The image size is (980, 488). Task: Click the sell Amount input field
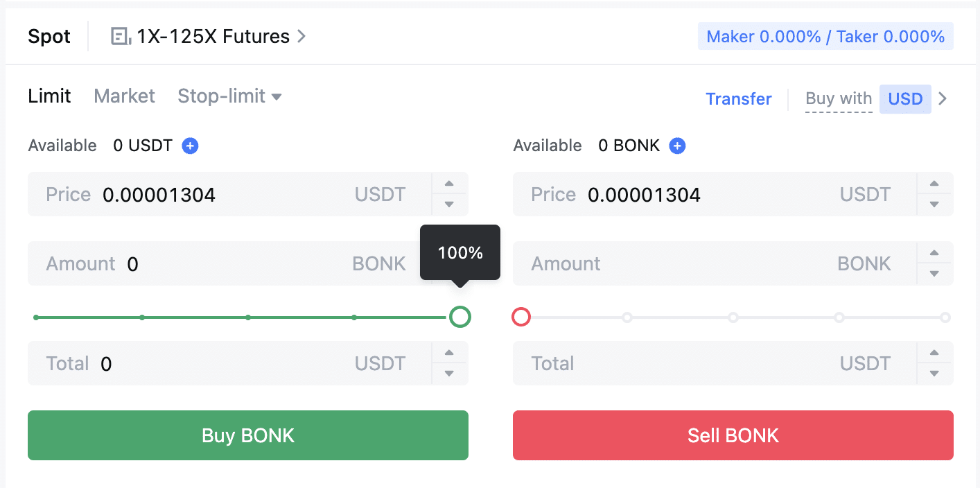[714, 263]
